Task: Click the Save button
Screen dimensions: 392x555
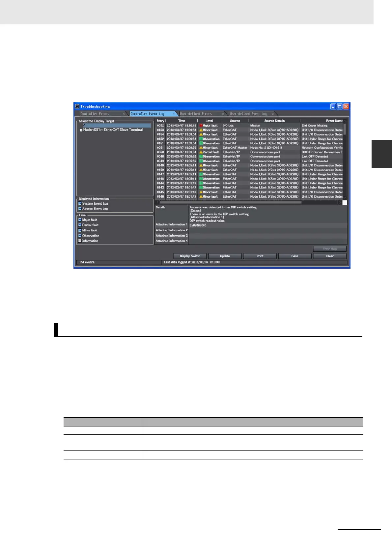Action: 295,256
